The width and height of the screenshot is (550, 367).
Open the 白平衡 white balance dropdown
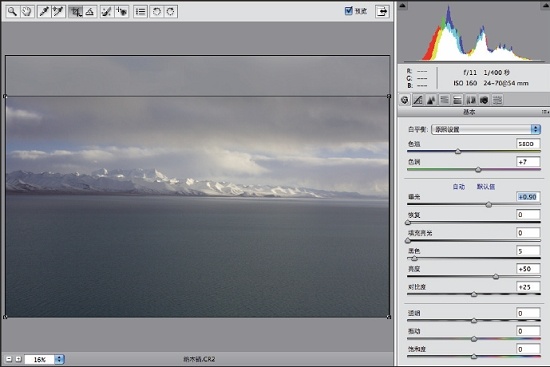(x=486, y=129)
